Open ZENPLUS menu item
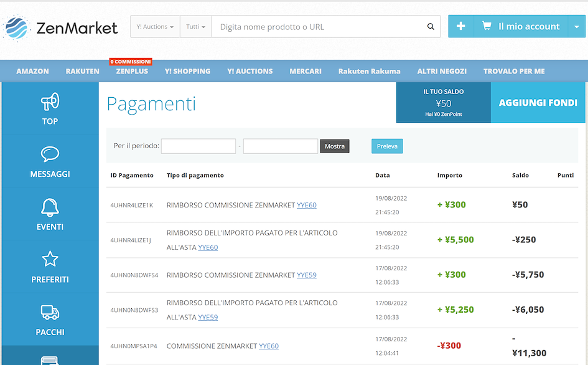Screen dimensions: 588x365 132,72
